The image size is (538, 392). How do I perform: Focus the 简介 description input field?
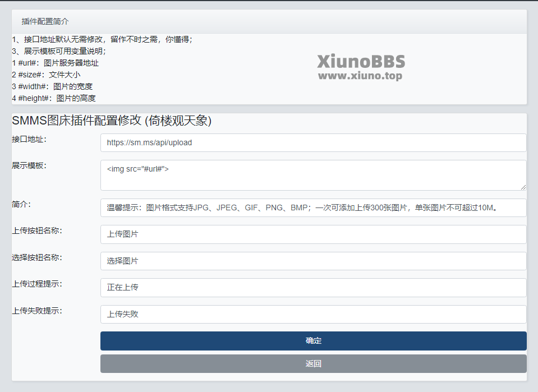pos(313,208)
